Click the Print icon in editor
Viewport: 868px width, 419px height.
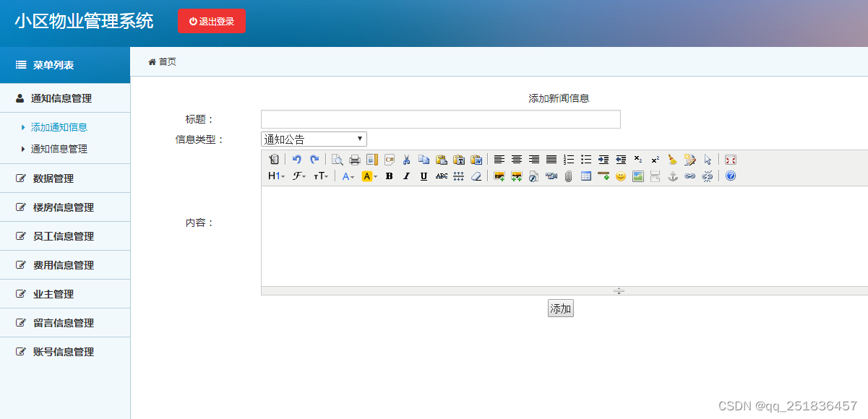pyautogui.click(x=356, y=159)
